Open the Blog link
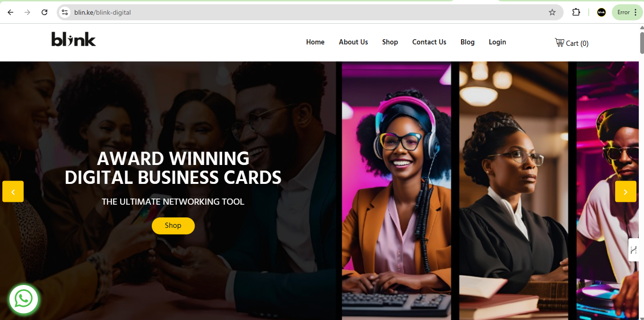The height and width of the screenshot is (320, 644). (468, 42)
